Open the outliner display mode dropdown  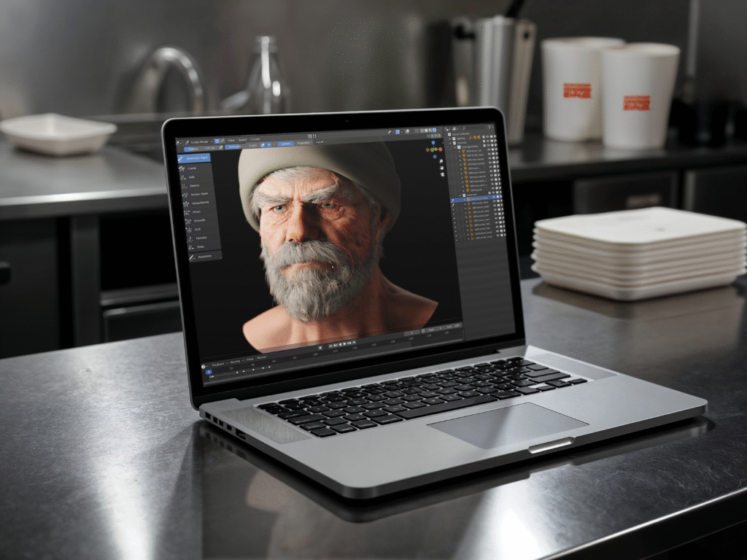tap(454, 129)
